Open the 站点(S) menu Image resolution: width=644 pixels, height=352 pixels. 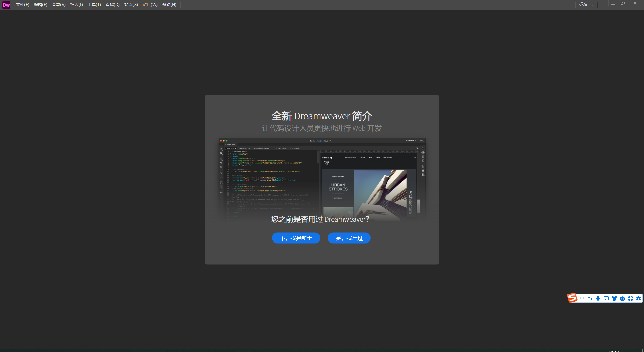tap(131, 5)
